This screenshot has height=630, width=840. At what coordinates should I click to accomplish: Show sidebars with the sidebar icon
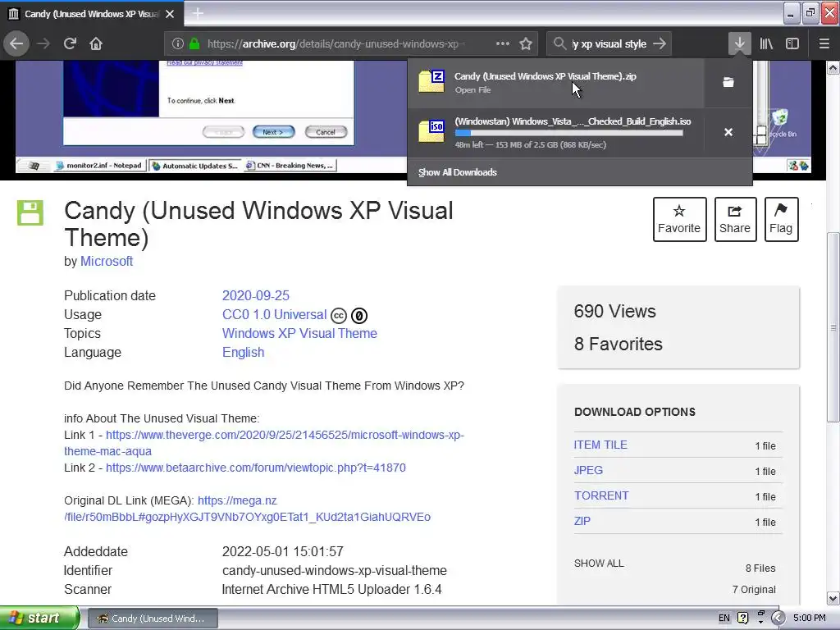tap(792, 43)
